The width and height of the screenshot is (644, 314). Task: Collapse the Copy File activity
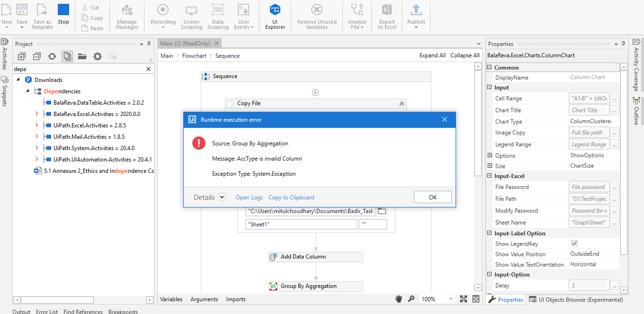(402, 103)
